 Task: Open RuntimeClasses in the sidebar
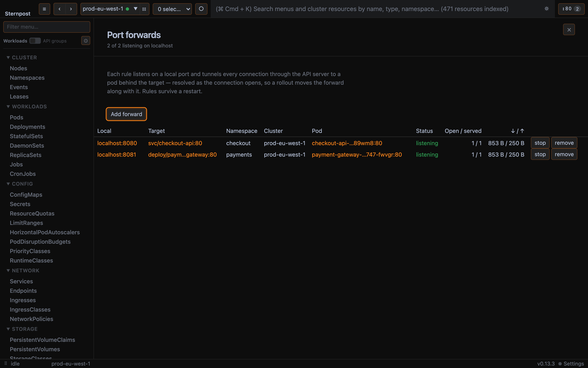(31, 260)
